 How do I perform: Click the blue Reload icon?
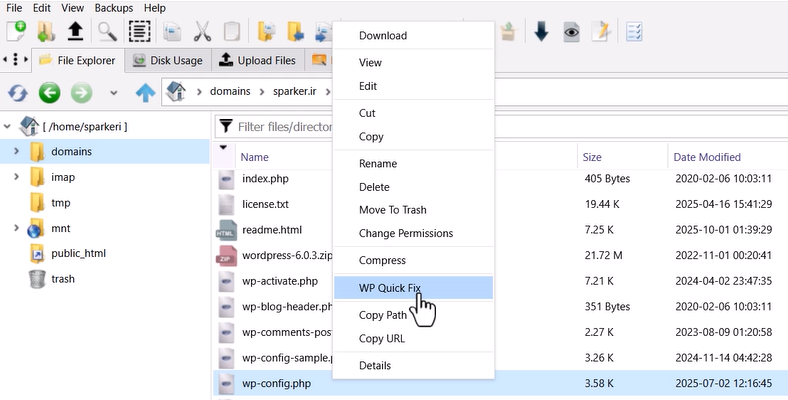[17, 93]
